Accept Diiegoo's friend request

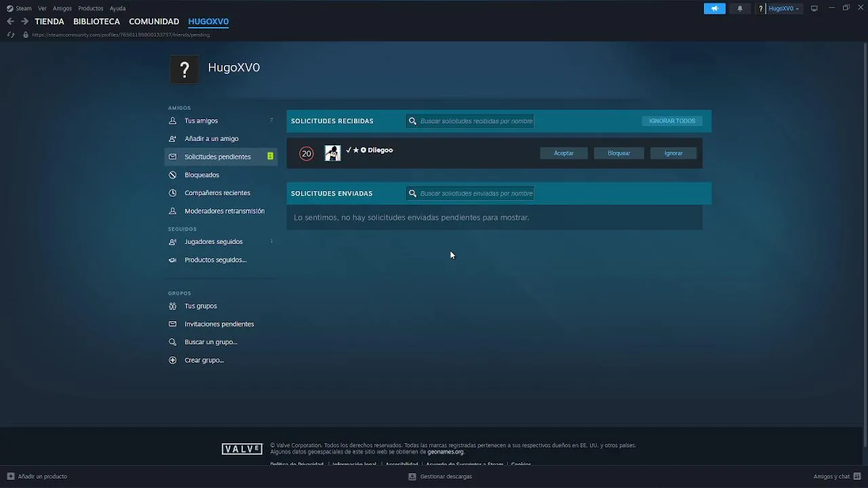(x=564, y=153)
